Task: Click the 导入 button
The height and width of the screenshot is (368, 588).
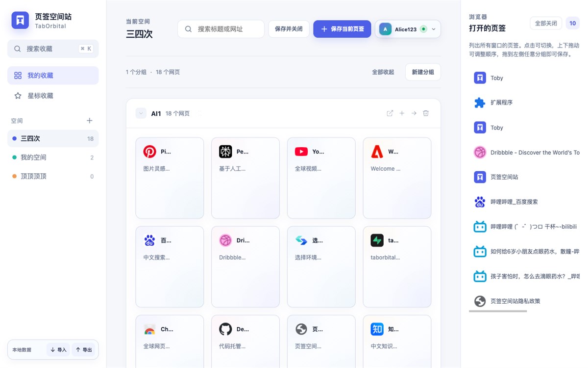Action: pos(58,350)
